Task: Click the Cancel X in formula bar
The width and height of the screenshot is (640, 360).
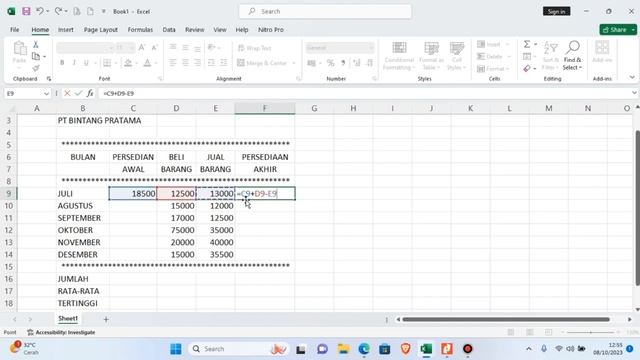Action: [67, 93]
